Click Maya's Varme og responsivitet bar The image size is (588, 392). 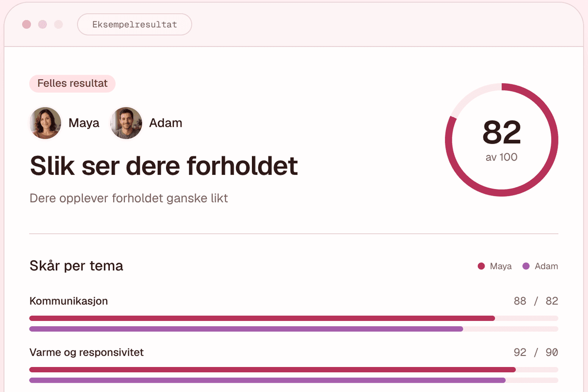(272, 369)
